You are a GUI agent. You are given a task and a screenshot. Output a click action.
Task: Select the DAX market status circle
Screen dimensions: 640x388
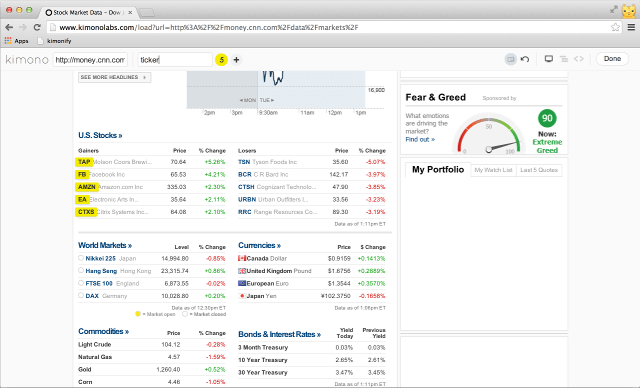point(81,295)
